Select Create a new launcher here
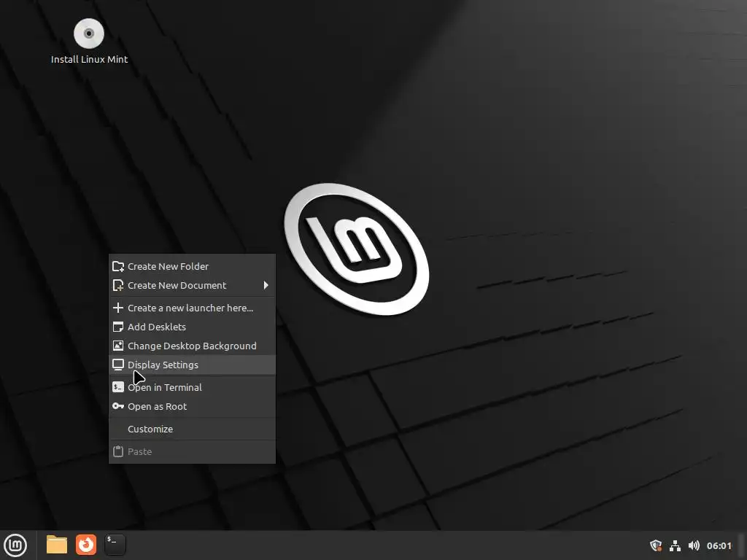This screenshot has width=747, height=560. coord(192,308)
